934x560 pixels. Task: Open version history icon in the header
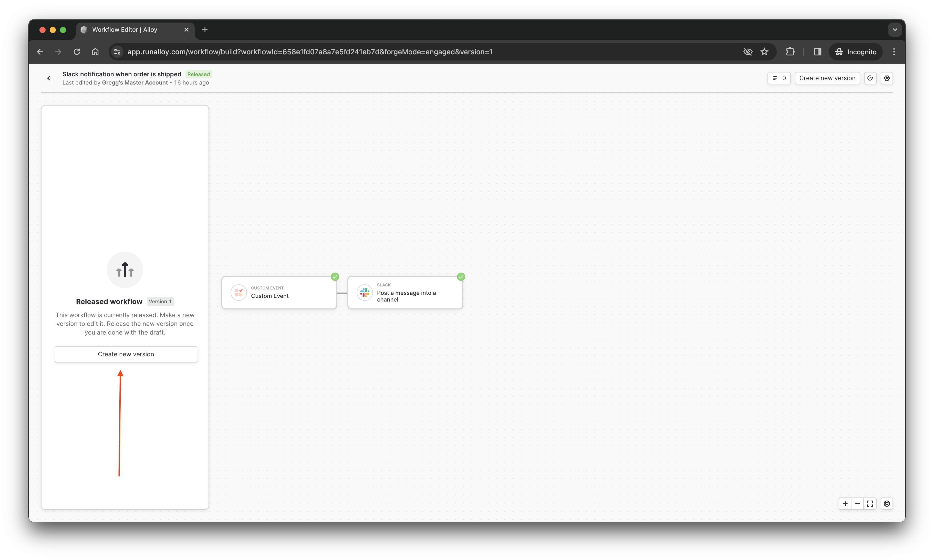pos(870,78)
